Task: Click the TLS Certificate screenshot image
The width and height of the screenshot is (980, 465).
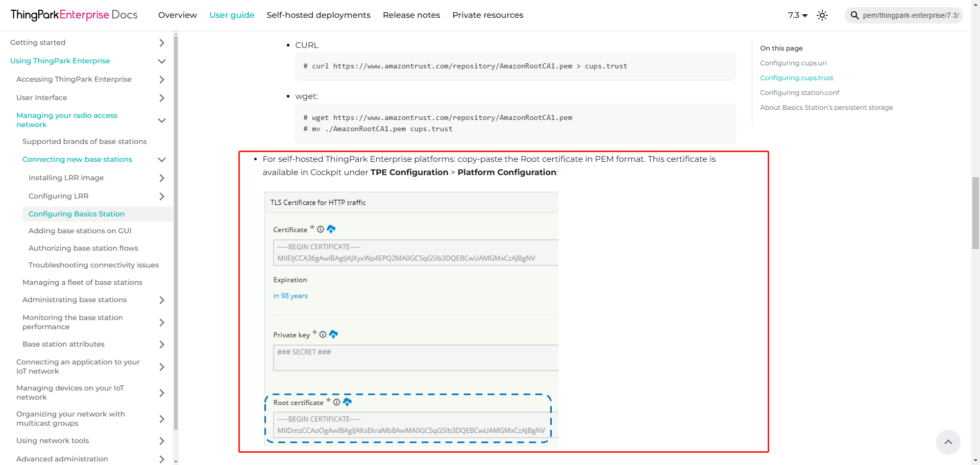Action: (411, 320)
